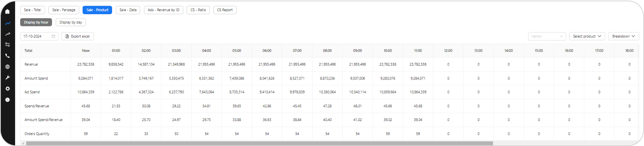Select the blue line chart sidebar icon

[x=8, y=23]
